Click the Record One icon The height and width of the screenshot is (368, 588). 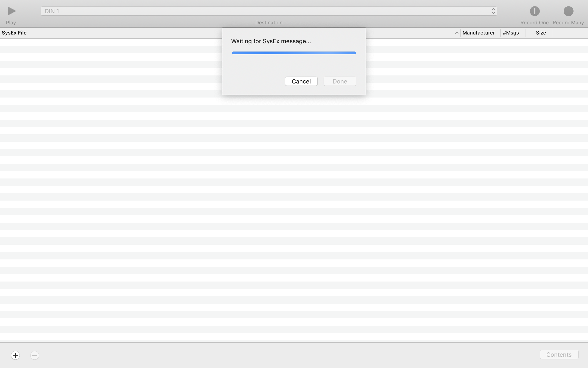[534, 11]
